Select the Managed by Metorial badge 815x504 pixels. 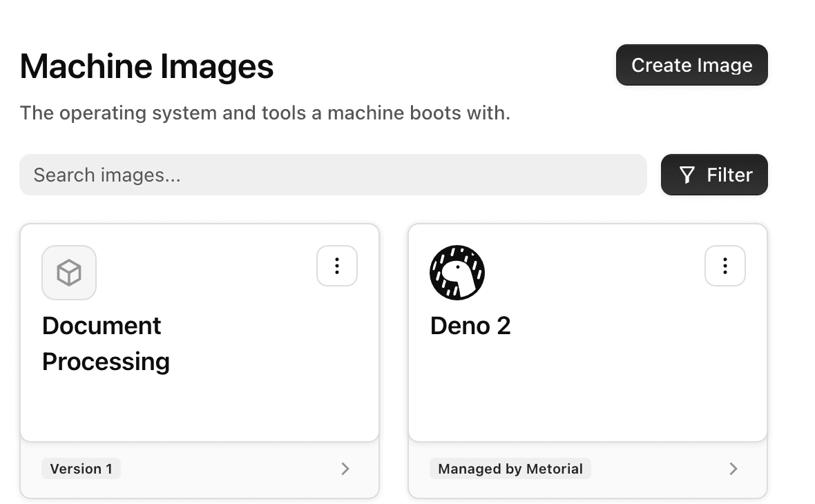(510, 469)
